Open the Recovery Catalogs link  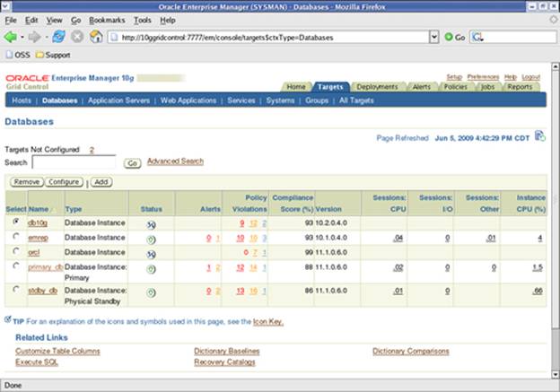[224, 362]
